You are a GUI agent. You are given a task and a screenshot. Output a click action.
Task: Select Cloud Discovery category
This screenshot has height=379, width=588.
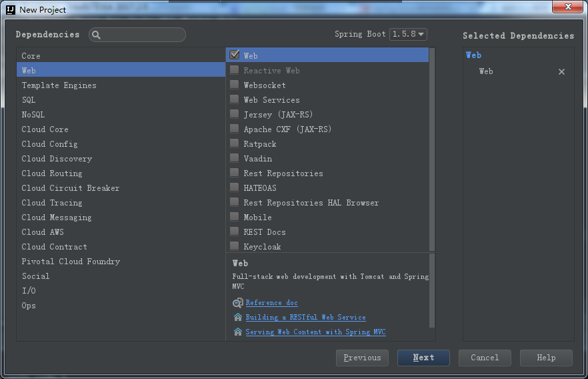coord(121,158)
